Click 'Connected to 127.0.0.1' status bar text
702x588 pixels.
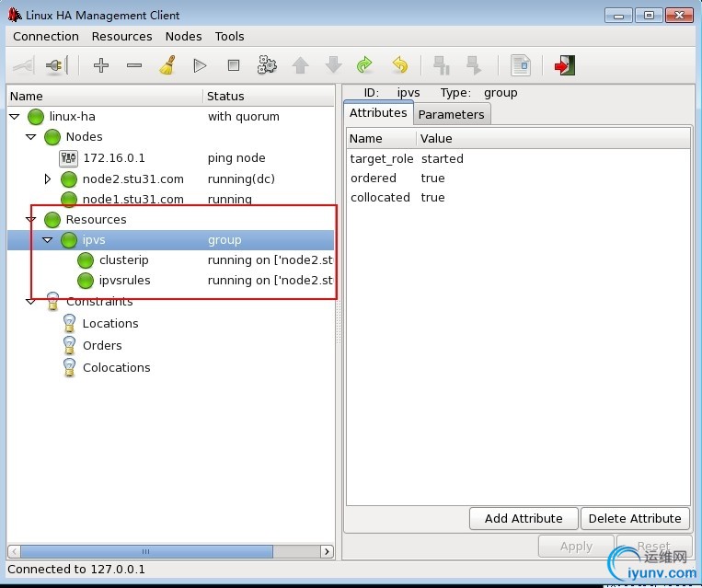click(76, 570)
